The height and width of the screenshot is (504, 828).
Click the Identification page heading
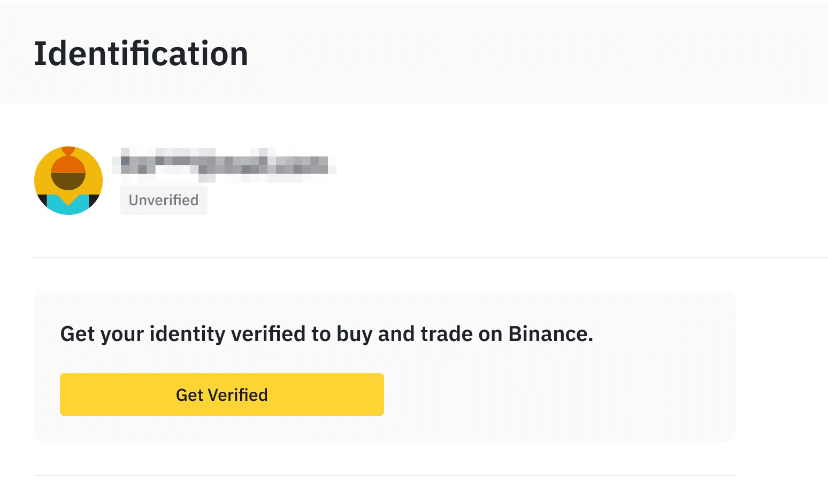pos(142,52)
